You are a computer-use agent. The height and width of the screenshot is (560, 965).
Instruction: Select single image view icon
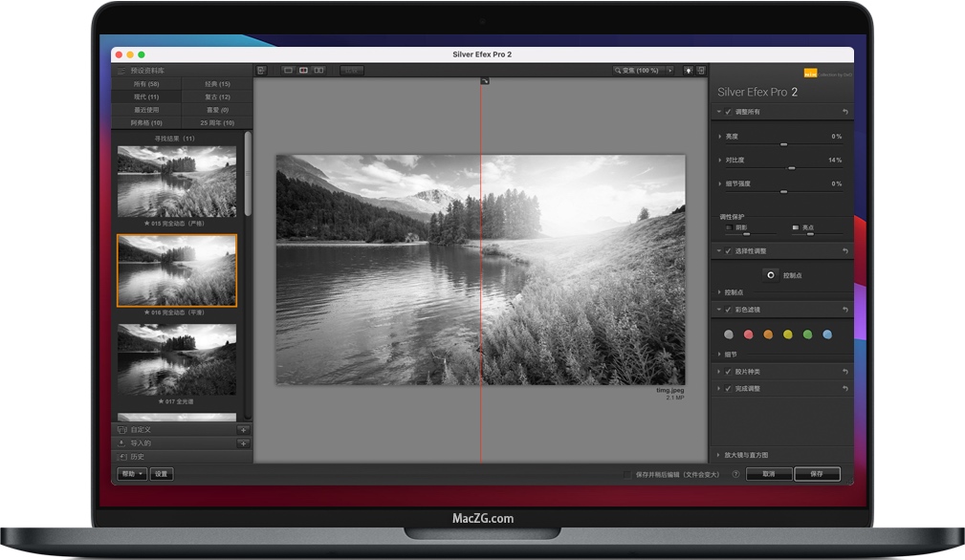pos(288,71)
